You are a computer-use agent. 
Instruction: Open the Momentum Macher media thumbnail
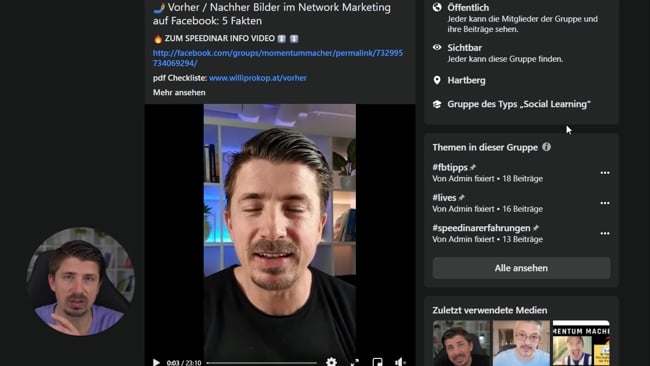[581, 343]
